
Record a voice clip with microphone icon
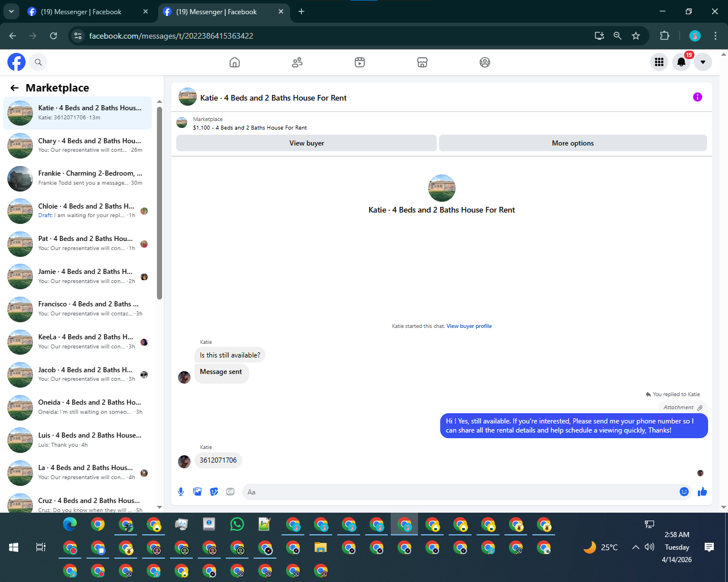tap(181, 492)
